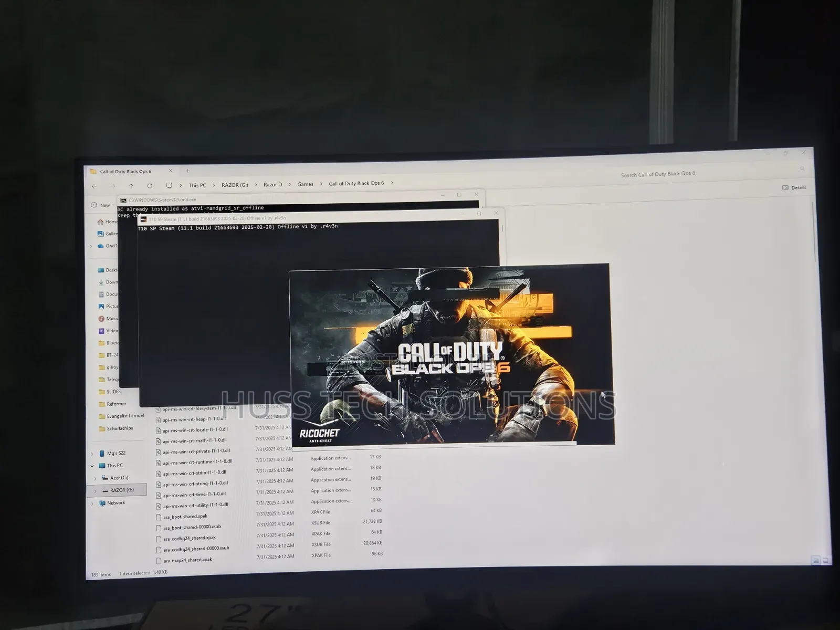The height and width of the screenshot is (630, 840).
Task: Toggle the Details pane button
Action: point(794,187)
